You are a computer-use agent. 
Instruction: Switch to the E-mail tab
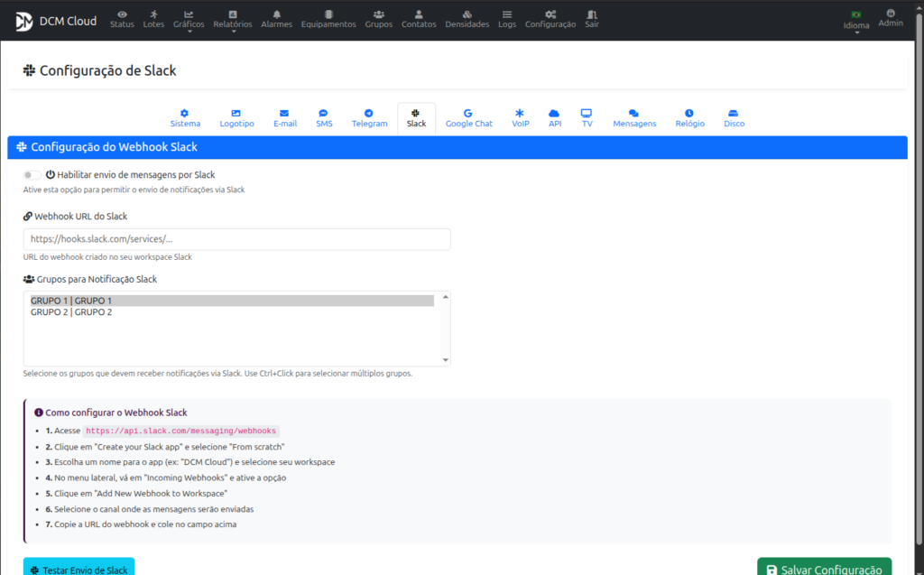(x=284, y=118)
